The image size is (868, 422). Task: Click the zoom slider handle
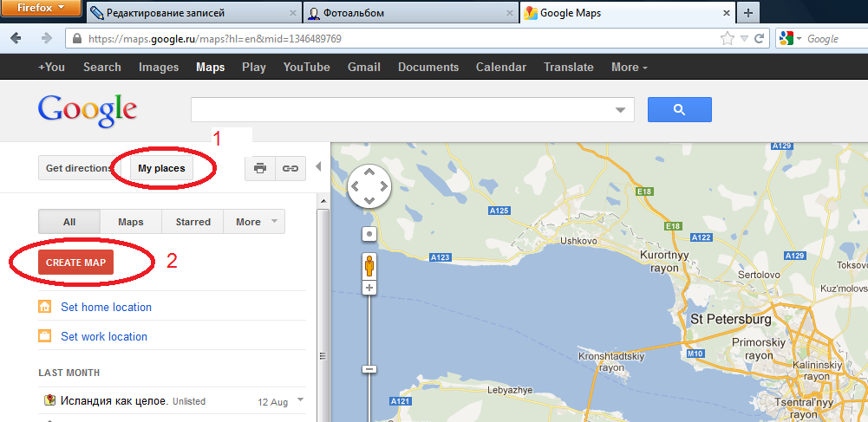pyautogui.click(x=369, y=369)
